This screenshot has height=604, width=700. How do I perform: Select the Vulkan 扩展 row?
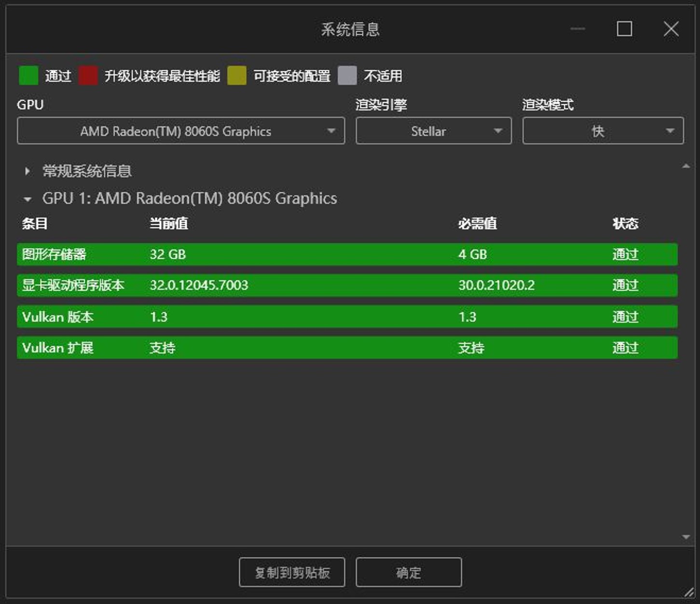(347, 348)
